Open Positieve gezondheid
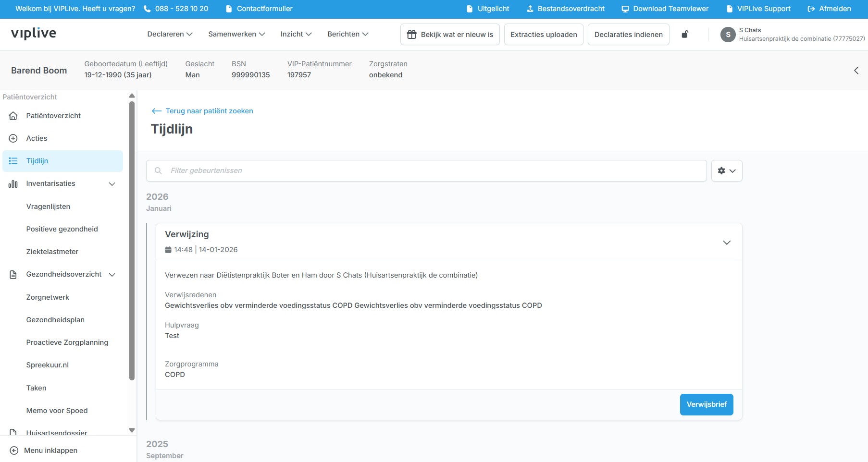 coord(62,229)
